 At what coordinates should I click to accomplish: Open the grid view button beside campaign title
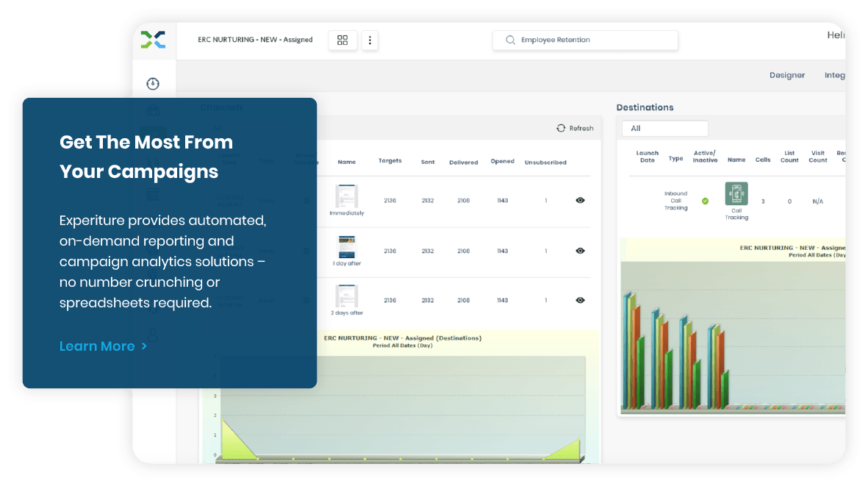[x=342, y=40]
